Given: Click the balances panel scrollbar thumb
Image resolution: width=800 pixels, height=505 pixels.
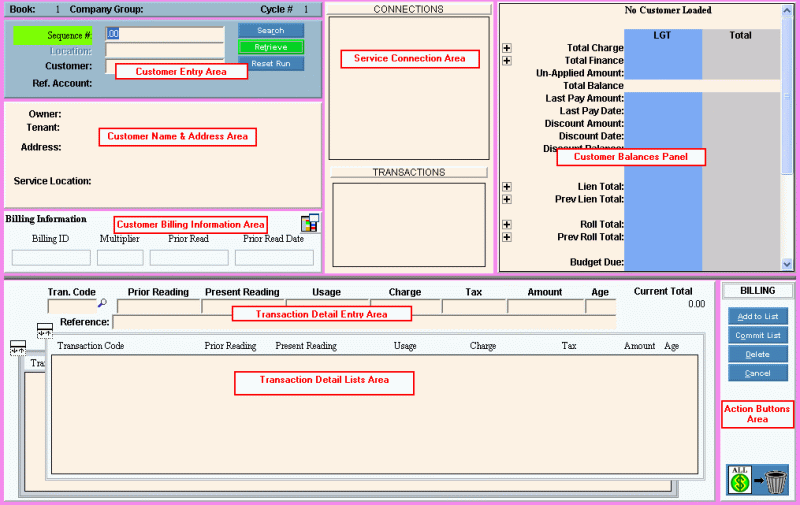Looking at the screenshot, I should (x=787, y=95).
